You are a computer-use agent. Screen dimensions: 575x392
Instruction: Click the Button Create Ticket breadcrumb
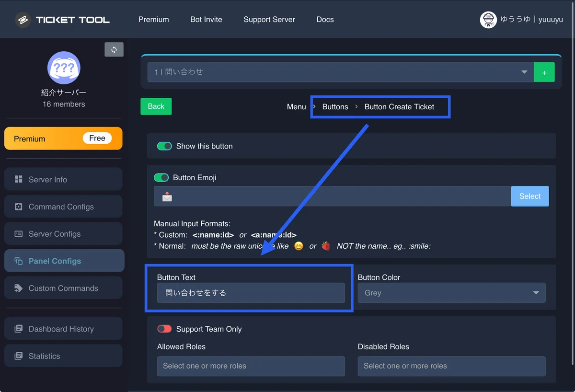coord(399,107)
